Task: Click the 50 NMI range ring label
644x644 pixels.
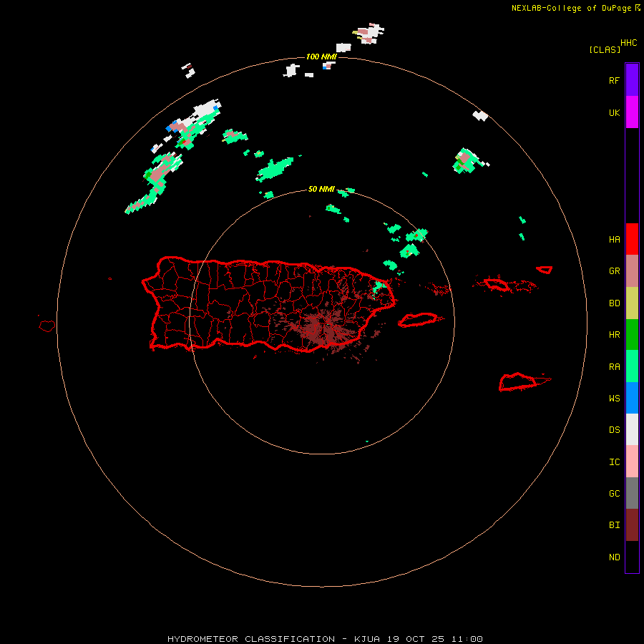Action: (x=321, y=189)
